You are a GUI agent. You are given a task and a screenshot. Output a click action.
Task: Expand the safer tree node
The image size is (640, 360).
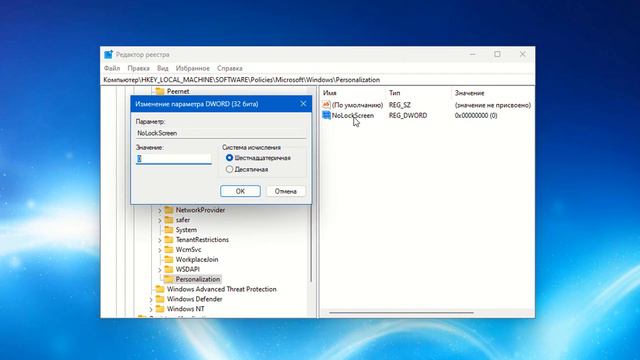160,220
